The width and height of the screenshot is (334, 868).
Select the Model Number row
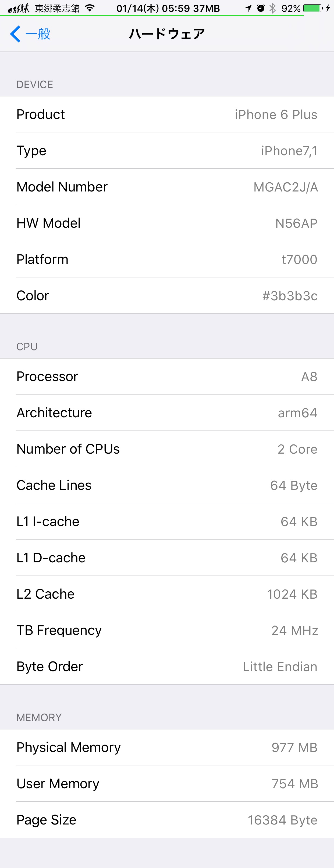(167, 187)
